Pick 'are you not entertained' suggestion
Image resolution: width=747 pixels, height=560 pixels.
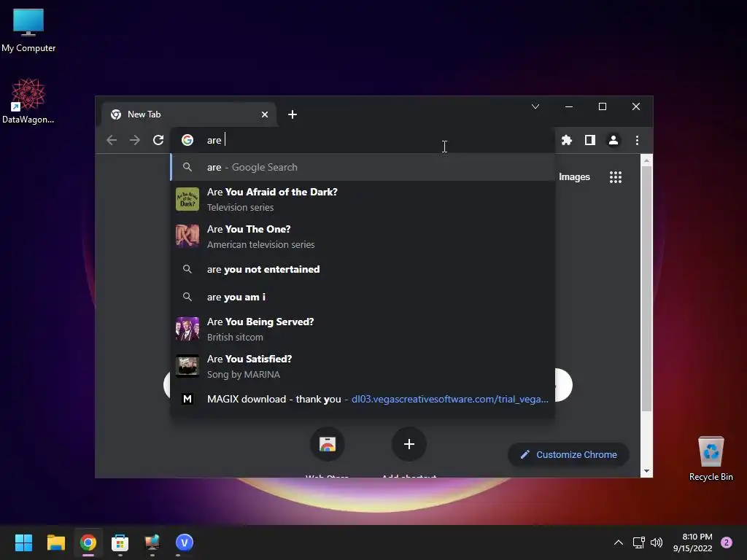tap(363, 269)
